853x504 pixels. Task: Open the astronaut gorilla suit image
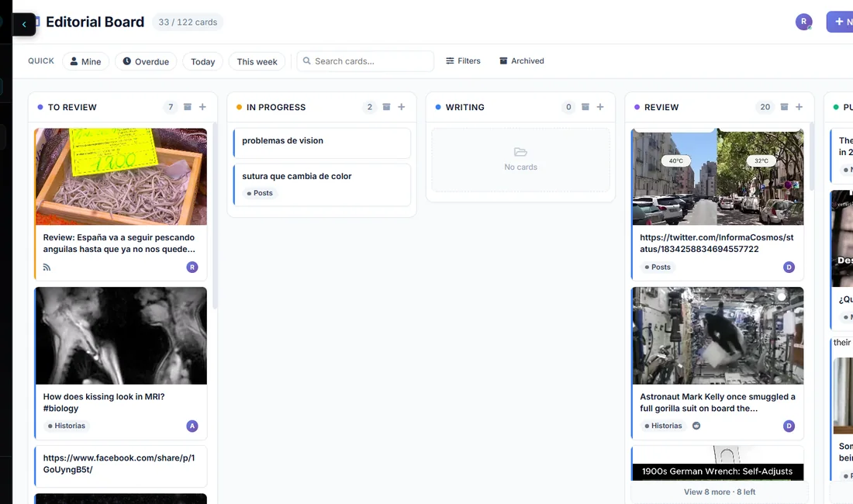[717, 336]
